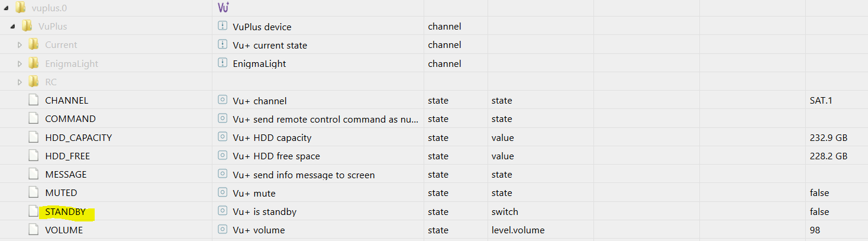Collapse the VuPlus folder arrow

(x=12, y=27)
